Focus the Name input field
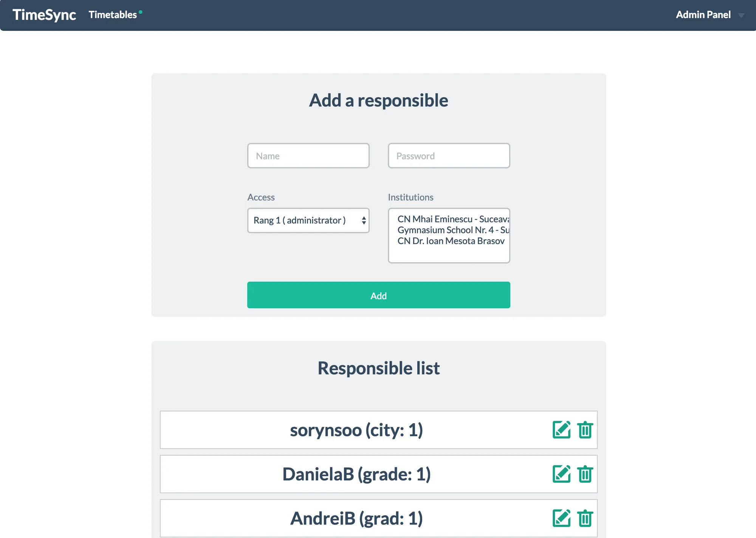Screen dimensions: 756x538 308,156
